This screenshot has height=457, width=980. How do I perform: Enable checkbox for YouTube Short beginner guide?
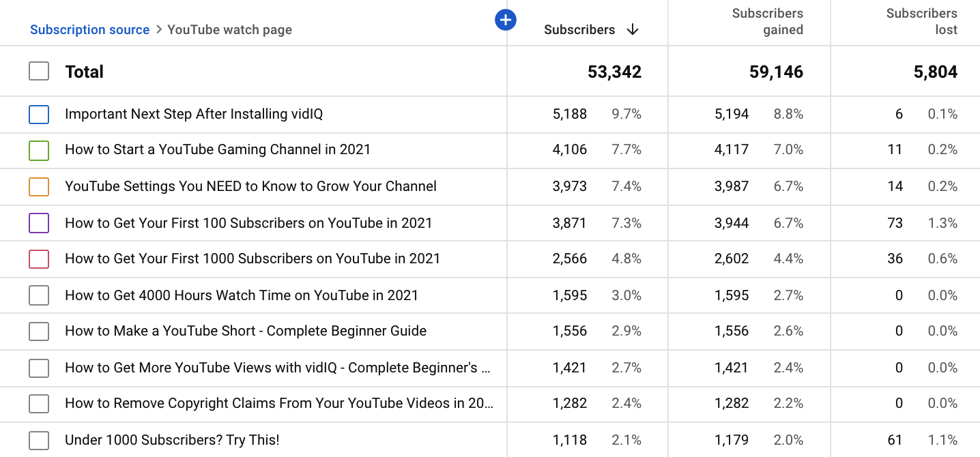click(39, 331)
